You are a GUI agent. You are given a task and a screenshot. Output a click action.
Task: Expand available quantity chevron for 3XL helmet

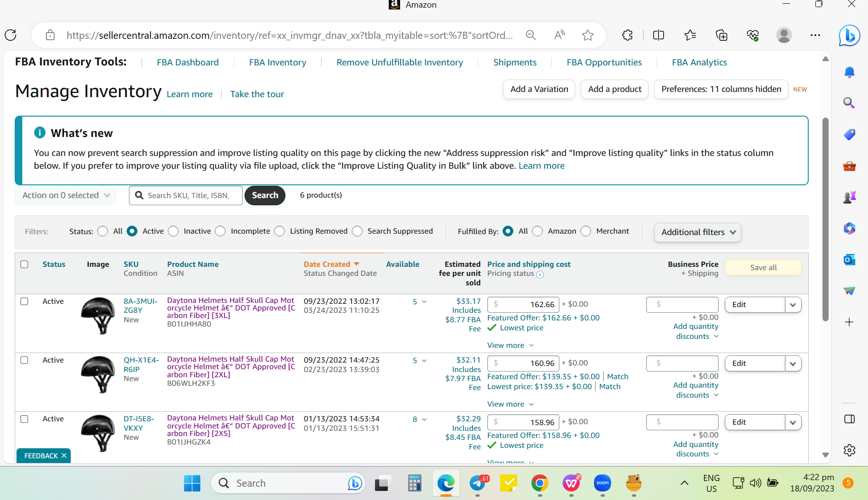(424, 302)
